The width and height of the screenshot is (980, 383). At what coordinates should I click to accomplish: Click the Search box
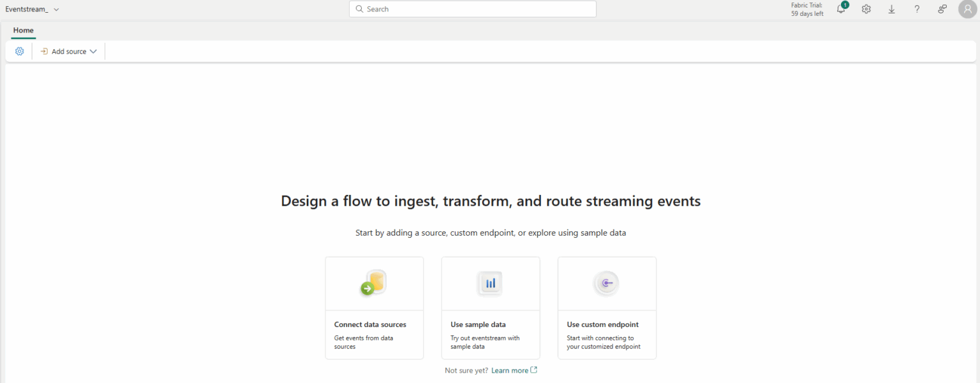click(x=473, y=9)
